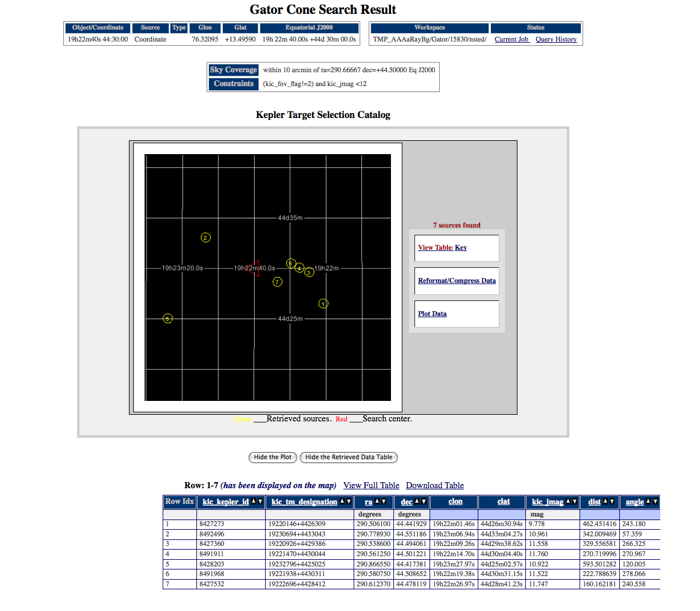Select source marker 1 on sky map
Viewport: 700px width, 611px height.
click(x=323, y=304)
